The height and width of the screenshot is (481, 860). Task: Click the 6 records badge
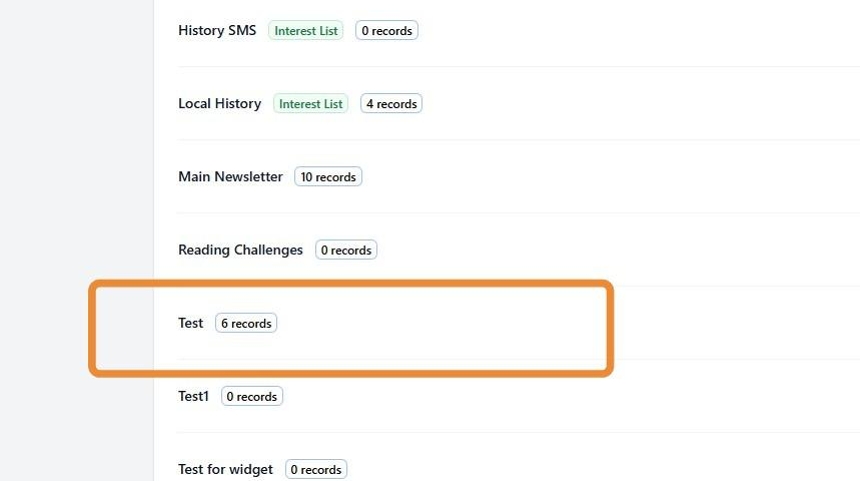246,323
